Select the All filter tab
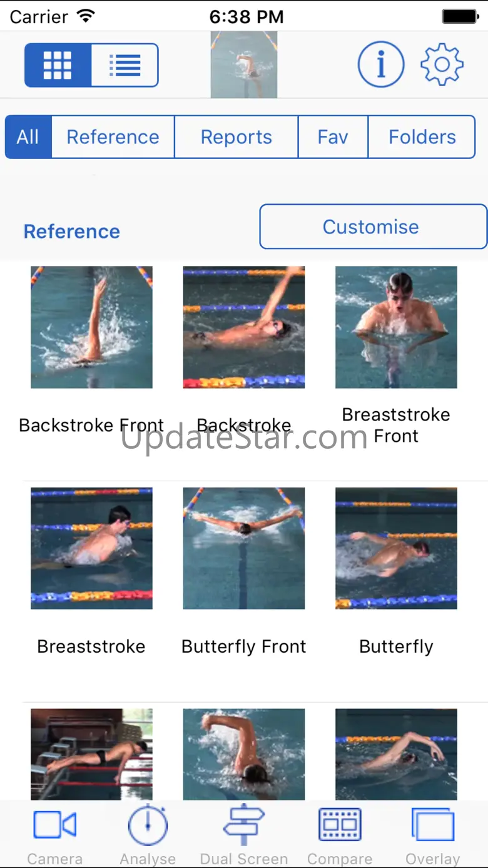 [28, 137]
